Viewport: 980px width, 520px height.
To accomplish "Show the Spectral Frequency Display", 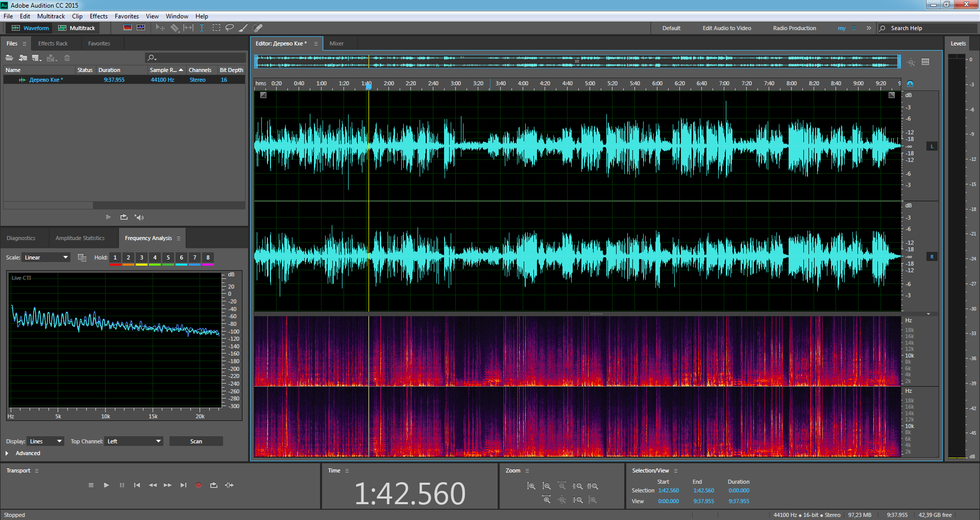I will click(x=128, y=28).
